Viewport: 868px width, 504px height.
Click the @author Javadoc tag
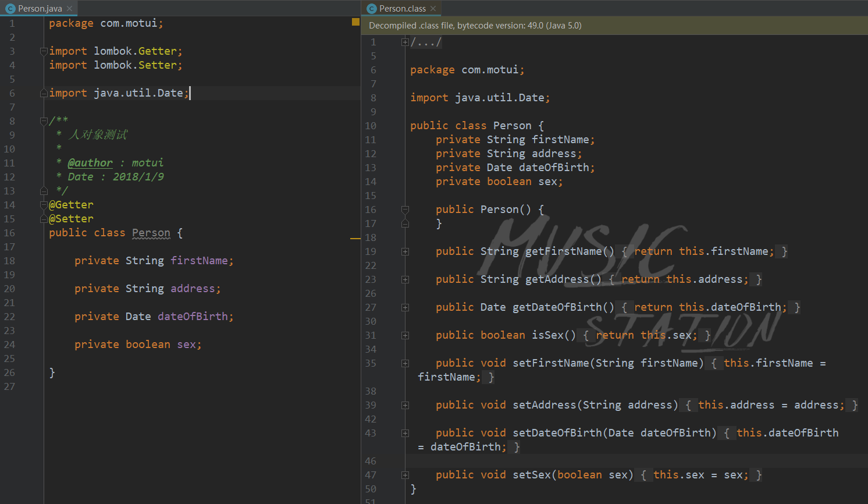pyautogui.click(x=90, y=163)
